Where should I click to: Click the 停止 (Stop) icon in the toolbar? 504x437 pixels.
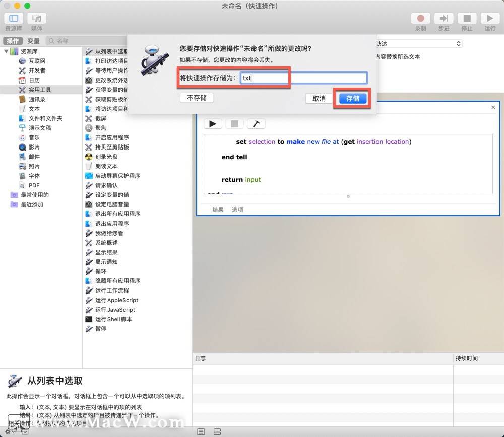[x=466, y=18]
